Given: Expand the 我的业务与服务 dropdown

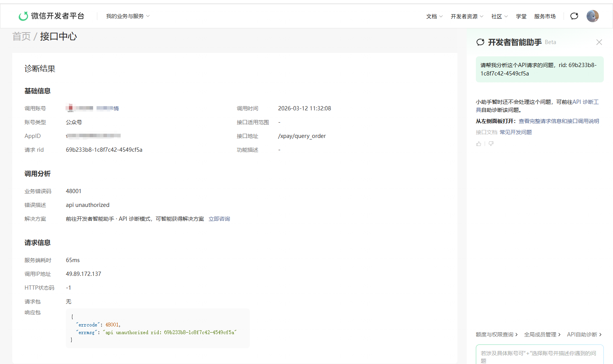Looking at the screenshot, I should pyautogui.click(x=128, y=16).
